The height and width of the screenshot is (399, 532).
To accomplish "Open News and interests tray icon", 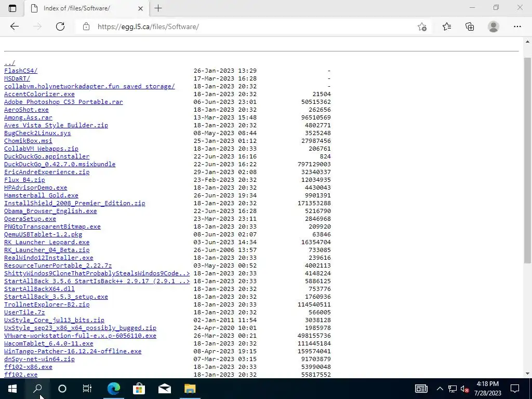I will pyautogui.click(x=421, y=389).
